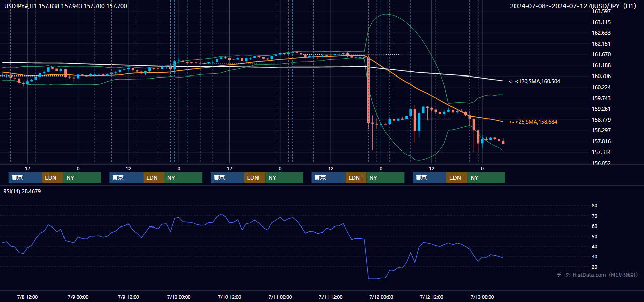Click the RSI 40 level label
Image resolution: width=644 pixels, height=302 pixels.
point(594,246)
